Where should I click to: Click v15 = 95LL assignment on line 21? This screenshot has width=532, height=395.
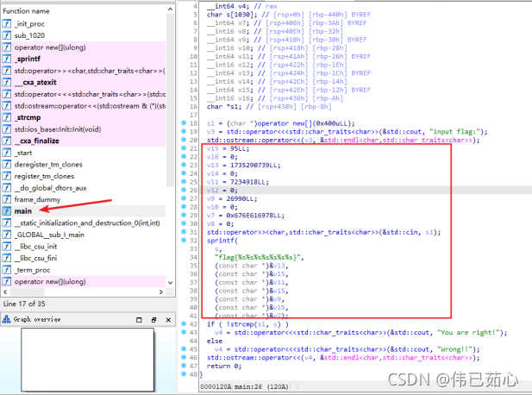(x=228, y=148)
